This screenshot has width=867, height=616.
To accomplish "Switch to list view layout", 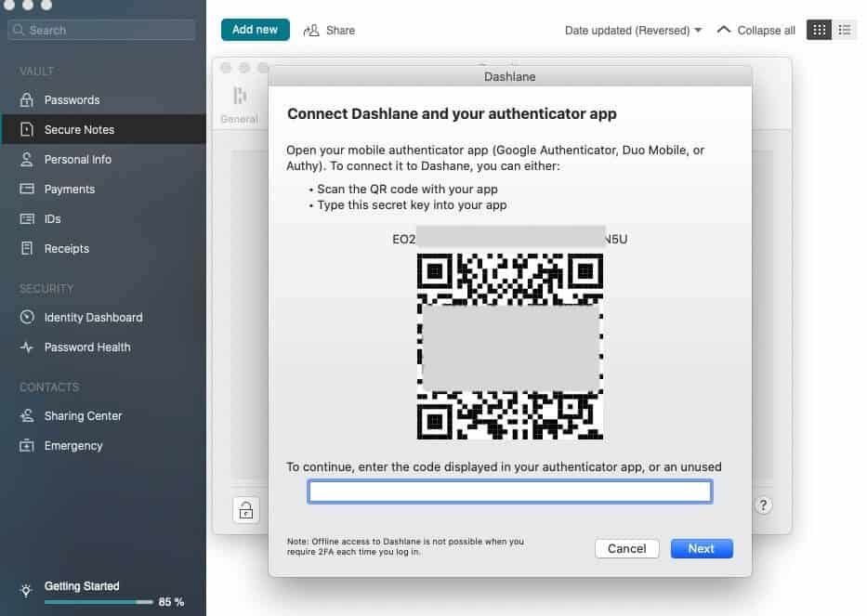I will tap(845, 30).
